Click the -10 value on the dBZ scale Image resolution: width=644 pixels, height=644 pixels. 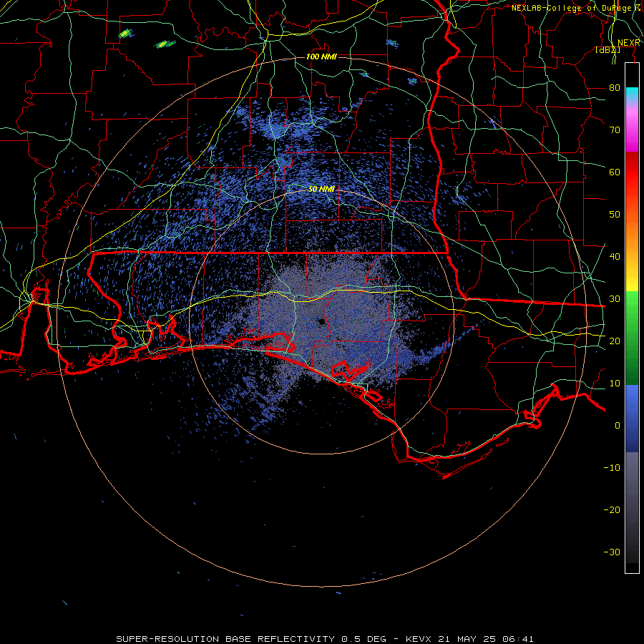(x=612, y=468)
